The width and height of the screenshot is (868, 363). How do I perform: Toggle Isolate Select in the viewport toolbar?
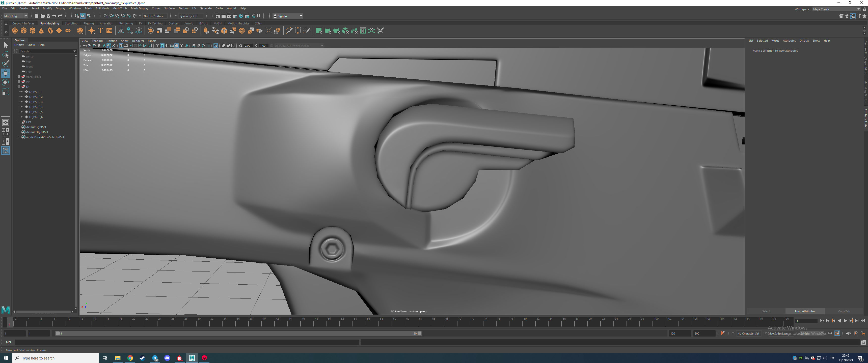coord(216,45)
